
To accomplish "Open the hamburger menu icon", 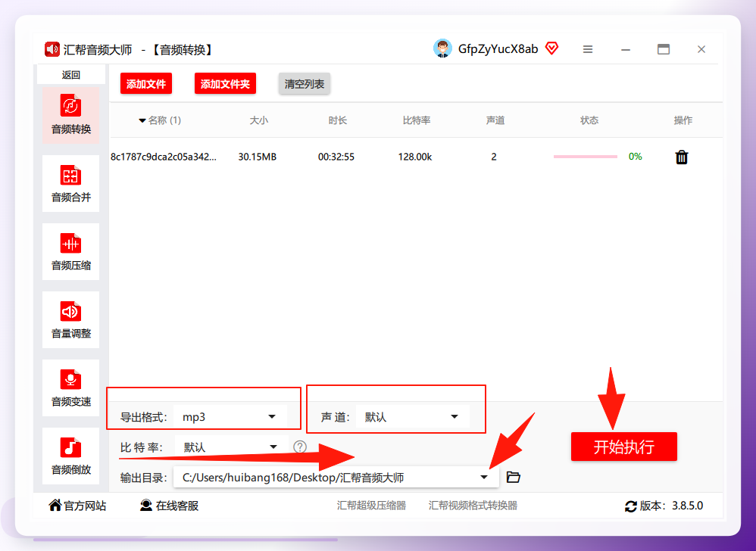I will coord(588,49).
